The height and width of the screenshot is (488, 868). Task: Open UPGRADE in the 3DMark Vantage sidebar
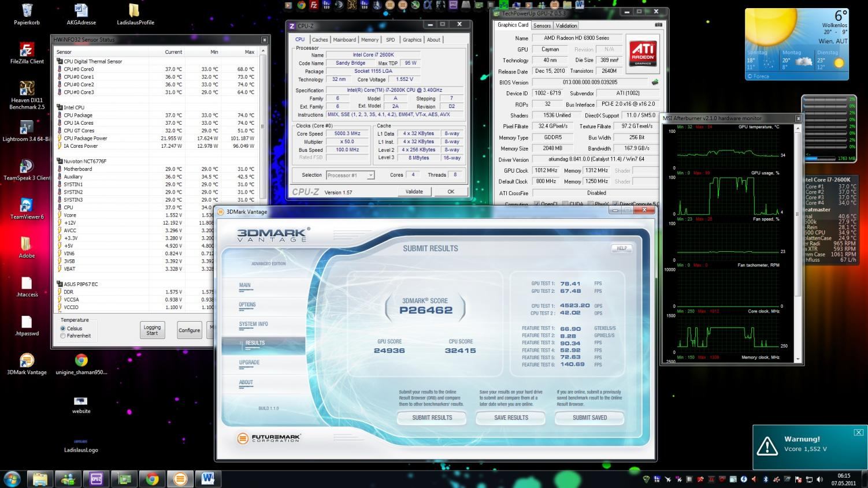point(249,363)
